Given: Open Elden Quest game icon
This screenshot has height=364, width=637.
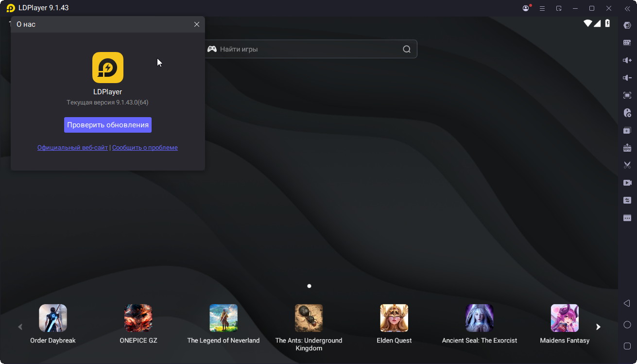Looking at the screenshot, I should point(394,318).
